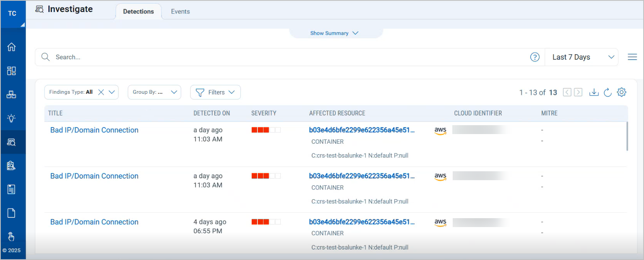Click the download detections icon
Image resolution: width=644 pixels, height=260 pixels.
(594, 92)
